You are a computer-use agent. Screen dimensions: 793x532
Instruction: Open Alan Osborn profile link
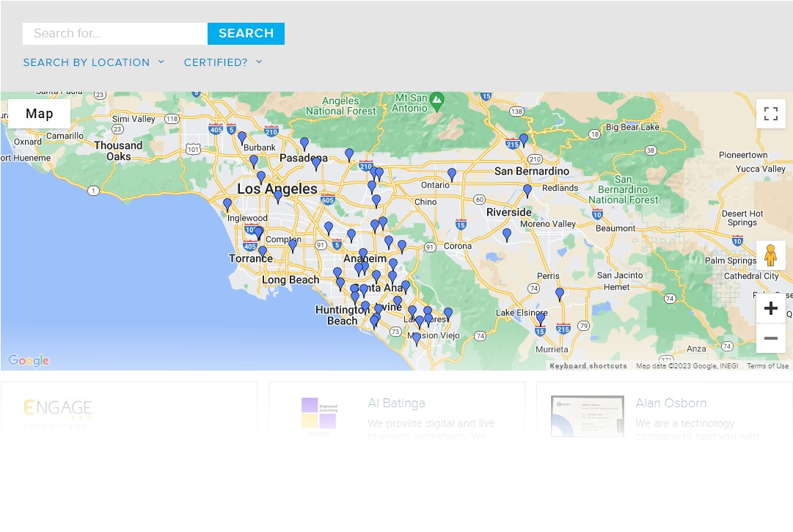point(670,404)
